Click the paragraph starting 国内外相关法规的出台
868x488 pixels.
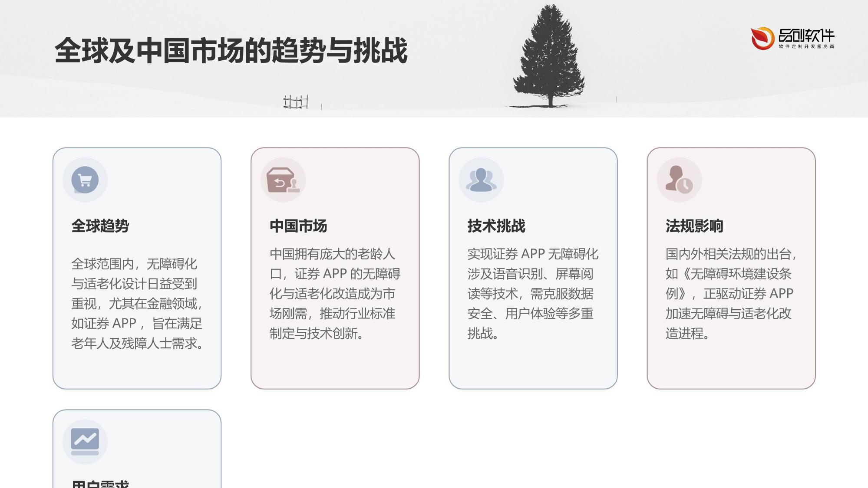pyautogui.click(x=731, y=294)
